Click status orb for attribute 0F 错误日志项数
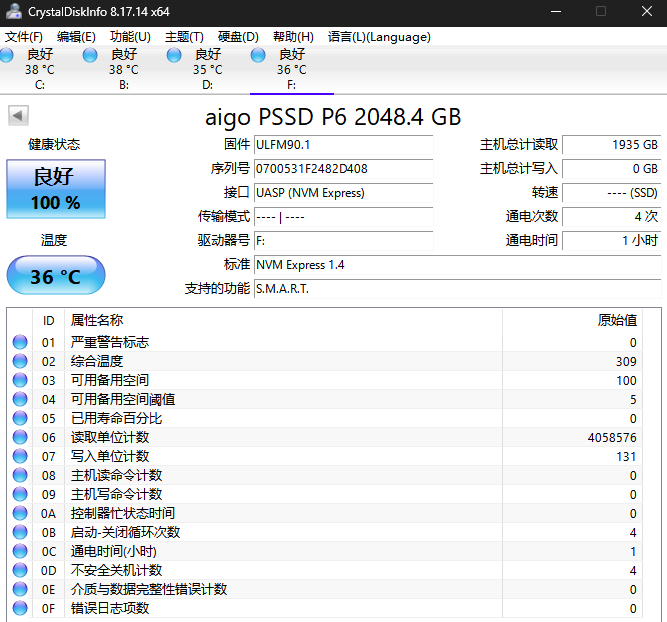Viewport: 667px width, 622px height. click(x=20, y=608)
